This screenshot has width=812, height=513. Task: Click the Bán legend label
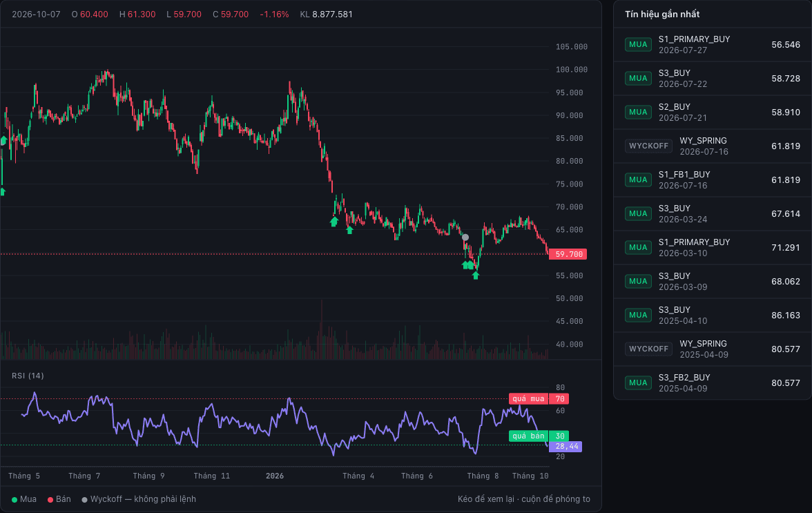pyautogui.click(x=64, y=499)
